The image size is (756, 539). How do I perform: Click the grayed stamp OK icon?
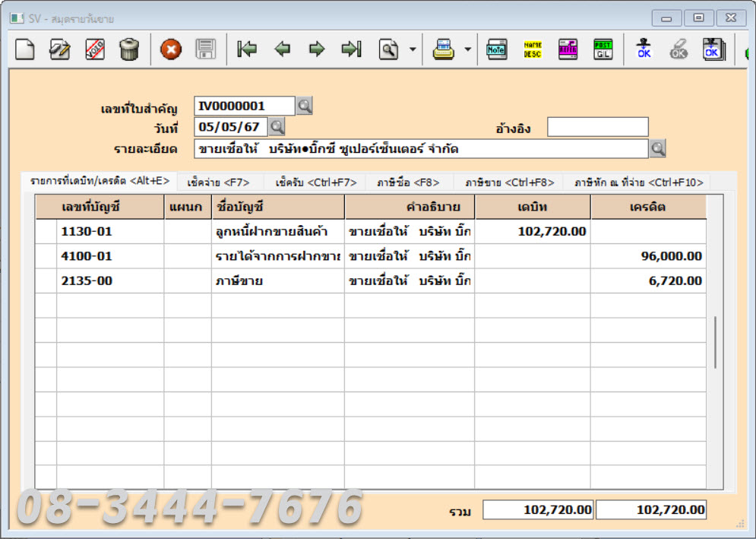pyautogui.click(x=679, y=49)
